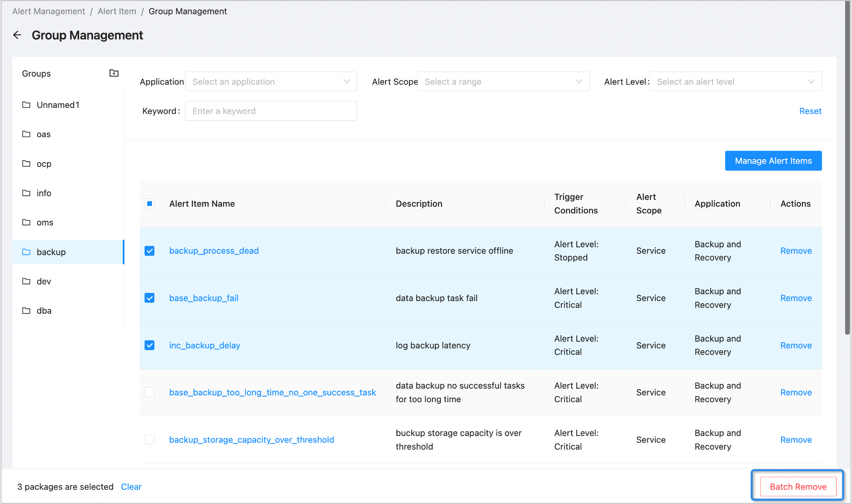Check the backup_storage_capacity_over_threshold checkbox
The width and height of the screenshot is (852, 504).
(x=149, y=440)
